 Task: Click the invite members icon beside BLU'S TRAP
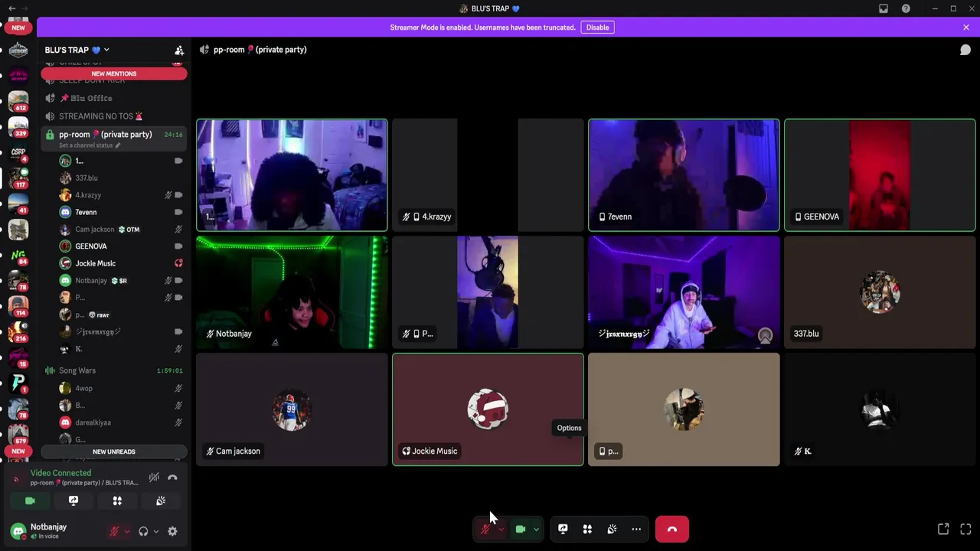(x=179, y=51)
